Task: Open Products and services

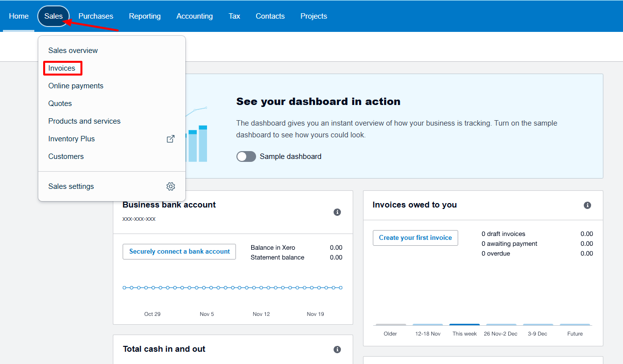Action: (84, 121)
